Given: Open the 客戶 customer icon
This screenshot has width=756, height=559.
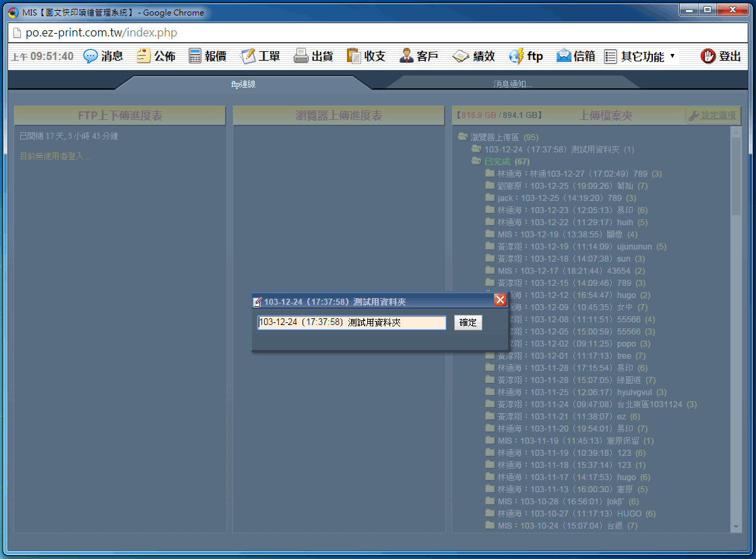Looking at the screenshot, I should (x=406, y=57).
